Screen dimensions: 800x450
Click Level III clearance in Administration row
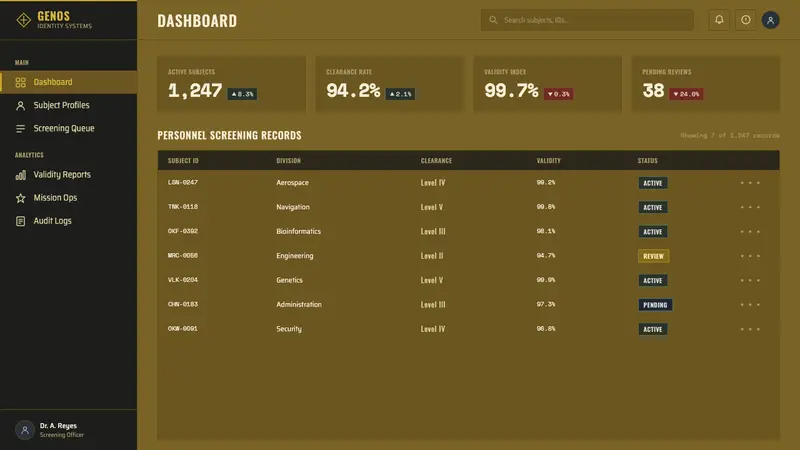[433, 305]
